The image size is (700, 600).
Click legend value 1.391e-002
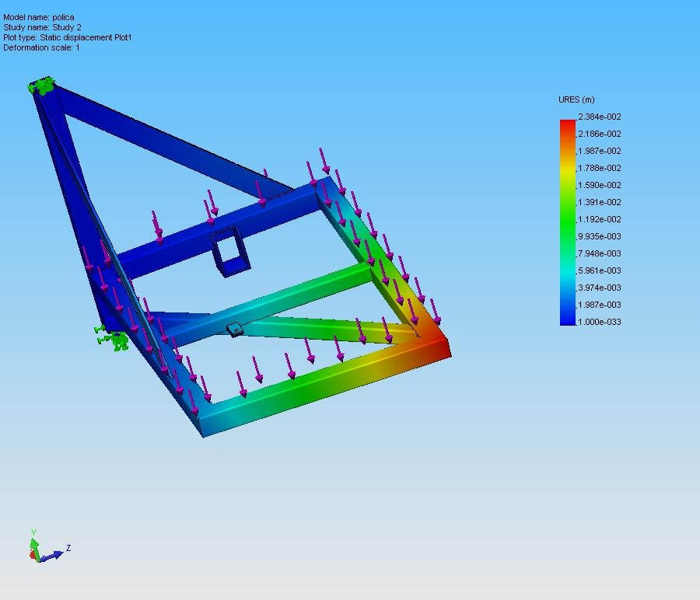coord(600,202)
